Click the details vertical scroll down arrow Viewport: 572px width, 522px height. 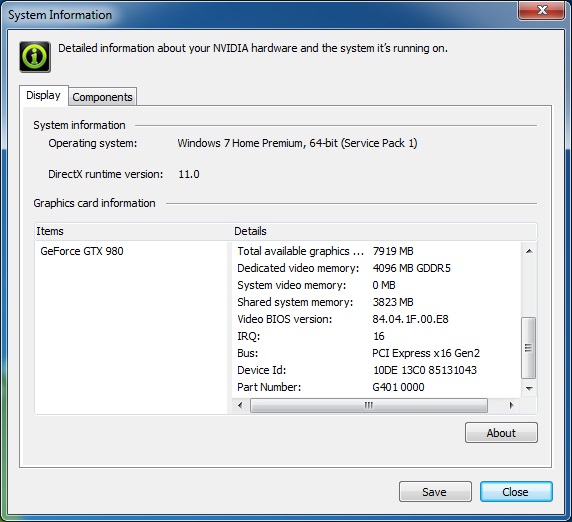pyautogui.click(x=529, y=389)
